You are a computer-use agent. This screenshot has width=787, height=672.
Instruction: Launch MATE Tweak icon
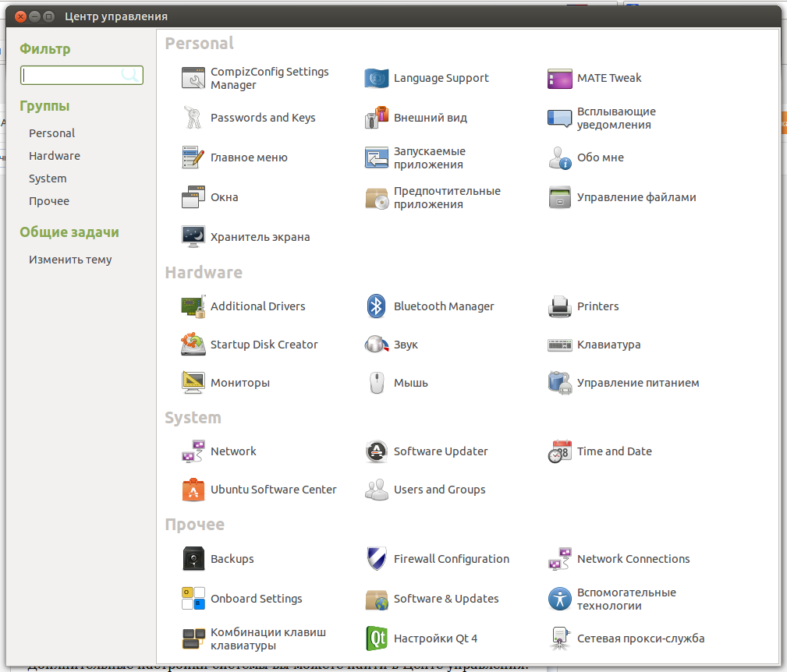(x=559, y=78)
